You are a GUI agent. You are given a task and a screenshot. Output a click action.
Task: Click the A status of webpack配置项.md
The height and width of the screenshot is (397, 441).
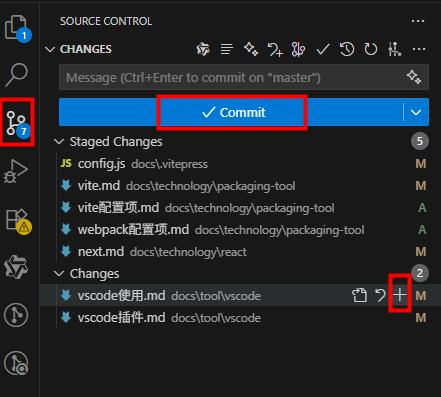click(x=422, y=230)
